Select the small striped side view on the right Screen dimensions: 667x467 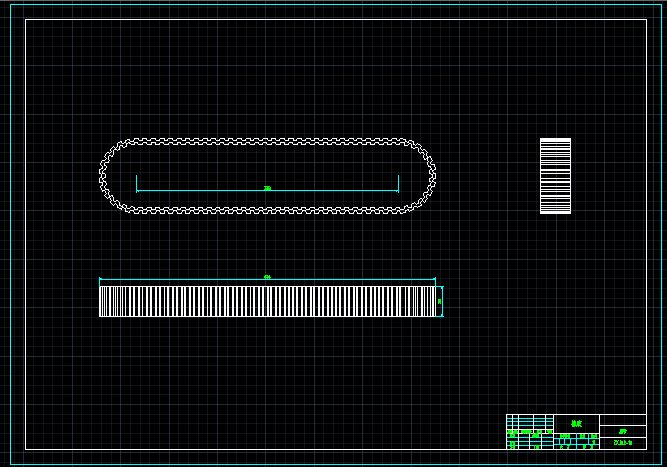pos(555,176)
